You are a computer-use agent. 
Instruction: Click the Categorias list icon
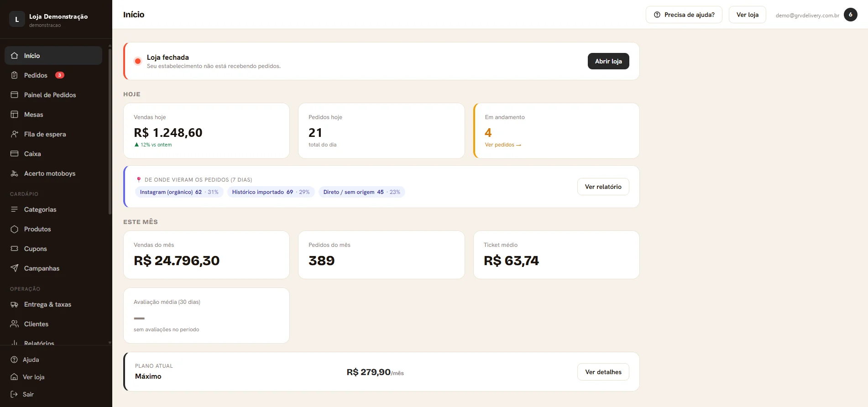pyautogui.click(x=15, y=209)
